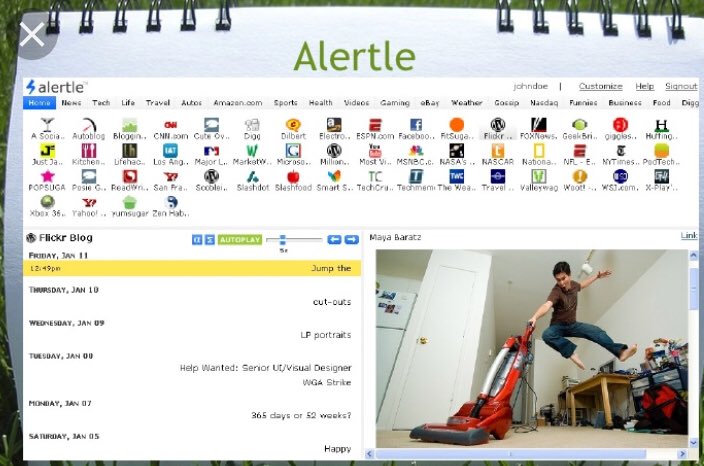Open 'Help Wanted: Senior UI/Visual Designer' post
The width and height of the screenshot is (704, 466).
265,368
